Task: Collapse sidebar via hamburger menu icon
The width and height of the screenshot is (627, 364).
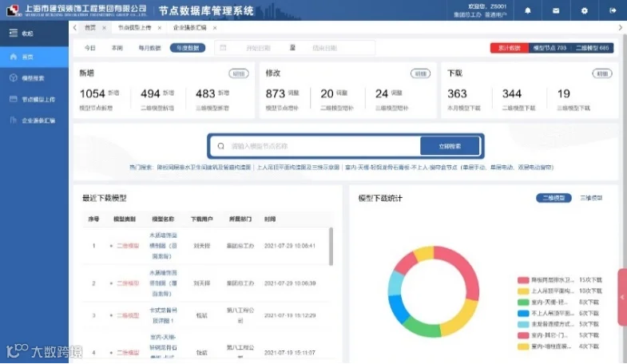Action: [14, 34]
